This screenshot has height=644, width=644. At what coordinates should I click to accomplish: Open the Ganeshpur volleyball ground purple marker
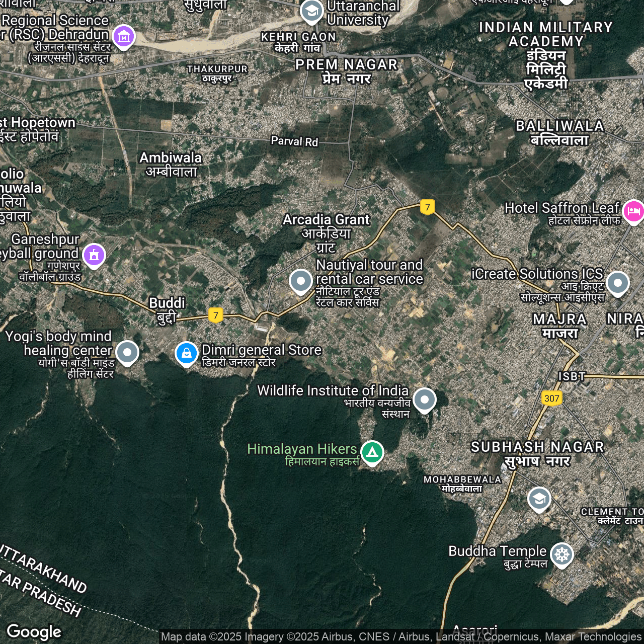pos(94,255)
